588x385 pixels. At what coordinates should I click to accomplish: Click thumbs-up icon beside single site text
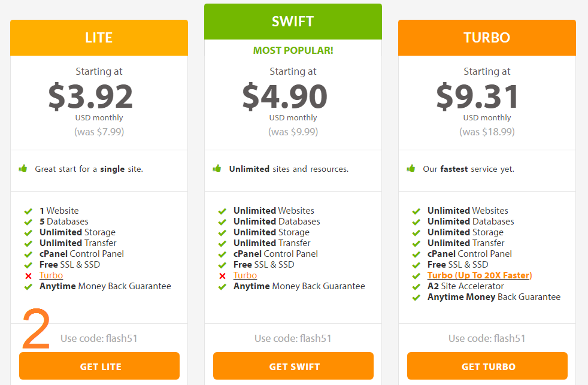click(x=23, y=168)
